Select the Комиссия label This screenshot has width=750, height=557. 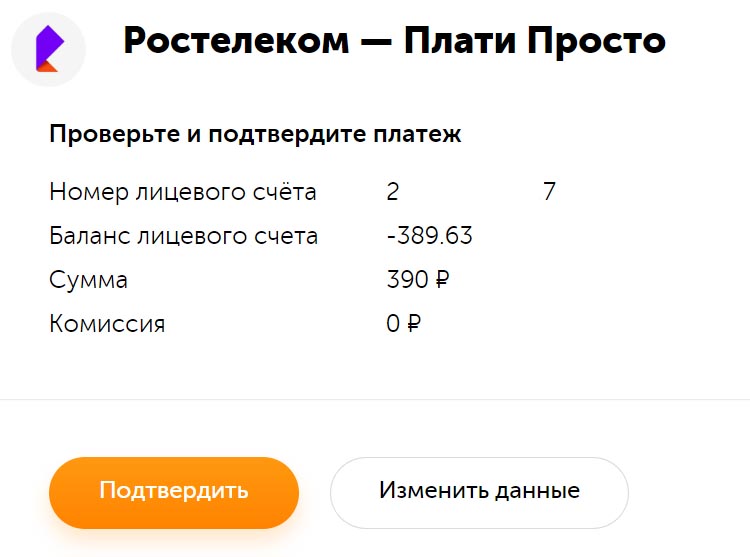[107, 324]
